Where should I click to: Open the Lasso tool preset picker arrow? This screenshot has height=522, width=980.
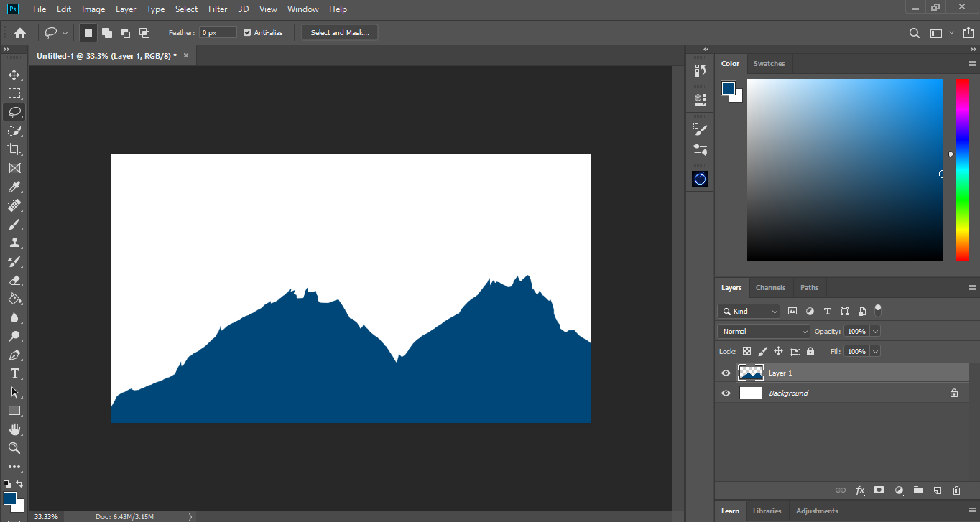click(65, 33)
